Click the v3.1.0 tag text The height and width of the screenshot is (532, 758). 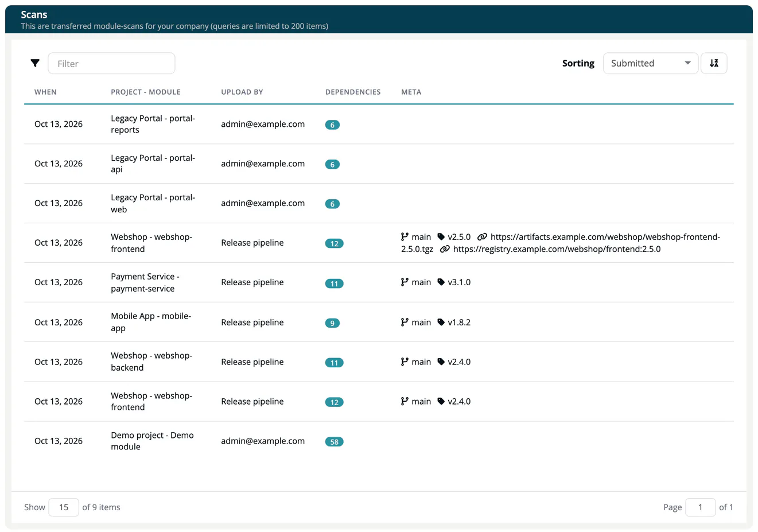459,282
